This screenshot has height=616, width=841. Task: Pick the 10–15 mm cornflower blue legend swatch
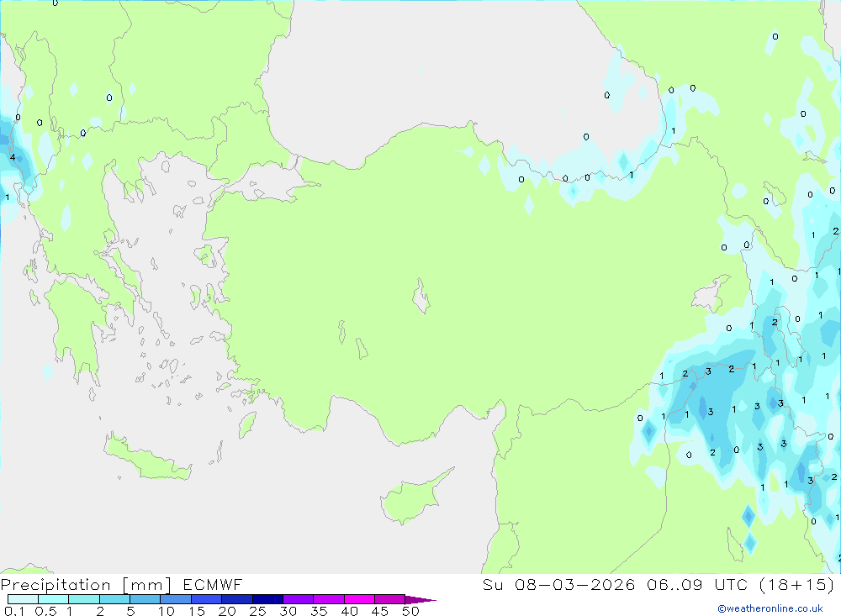click(176, 599)
